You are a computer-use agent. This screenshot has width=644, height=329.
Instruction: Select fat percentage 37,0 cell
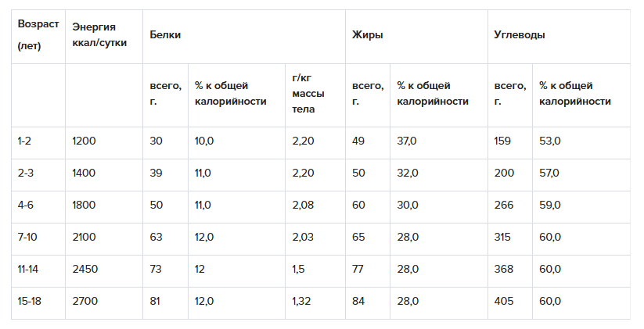[x=408, y=141]
